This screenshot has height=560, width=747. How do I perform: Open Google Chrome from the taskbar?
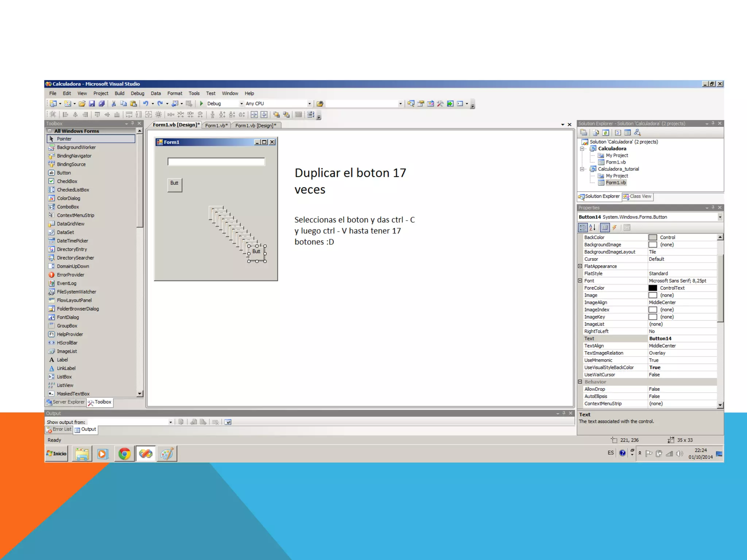(124, 454)
